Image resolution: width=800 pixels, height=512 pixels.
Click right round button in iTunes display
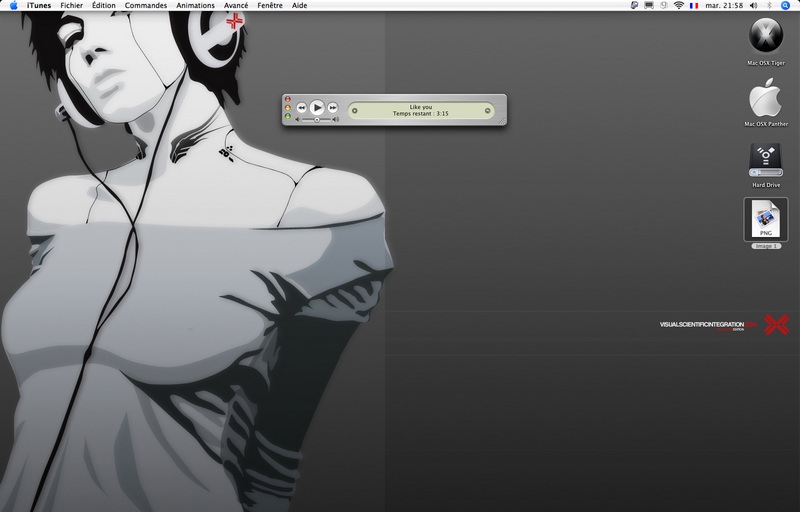(x=487, y=111)
